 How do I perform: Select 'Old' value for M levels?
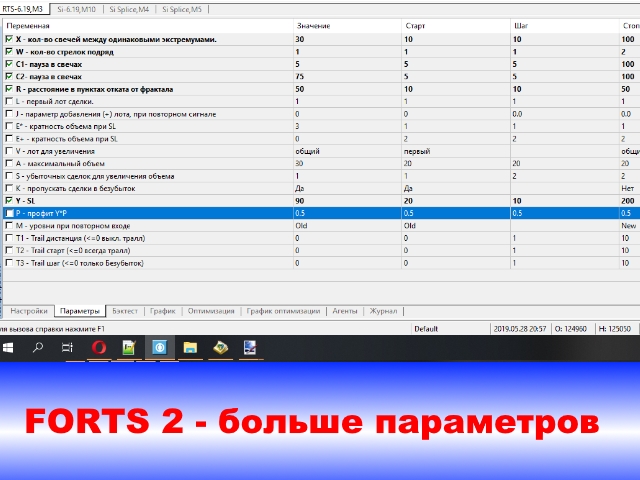(x=301, y=226)
